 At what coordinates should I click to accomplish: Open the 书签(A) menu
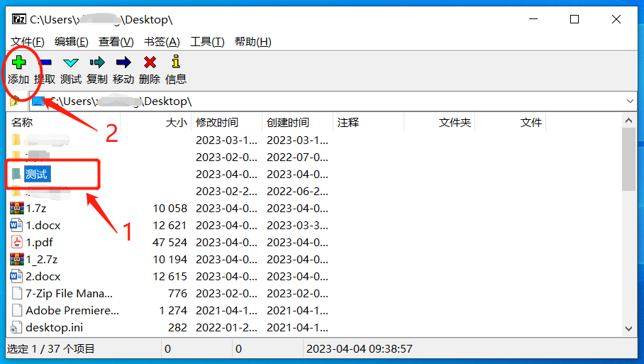click(162, 42)
